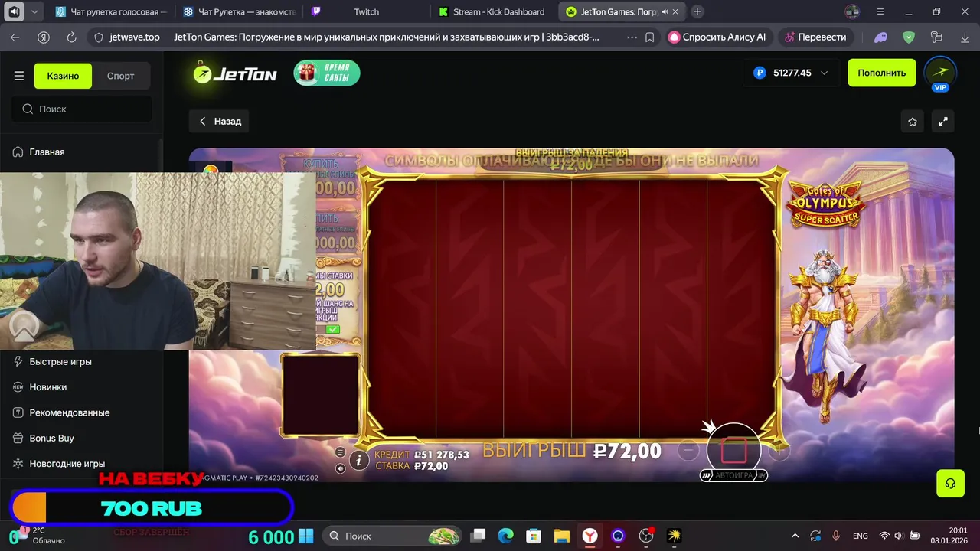Screen dimensions: 980x551
Task: Open the page options three-dot menu
Action: 632,37
